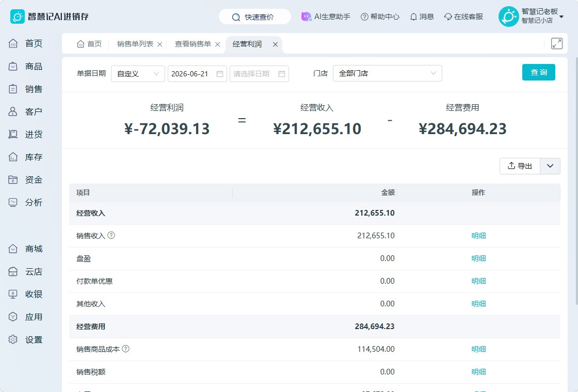Open the 自定义 date range dropdown
This screenshot has width=578, height=392.
point(138,74)
